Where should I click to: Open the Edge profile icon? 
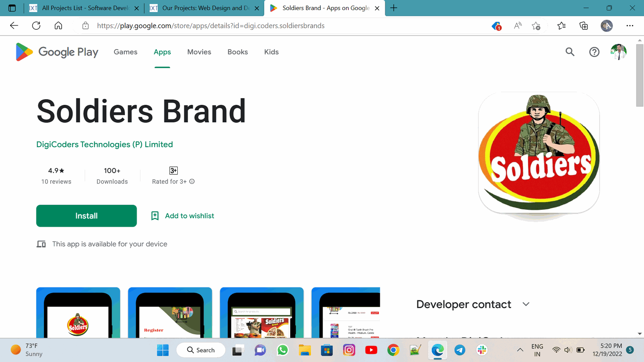pos(607,26)
